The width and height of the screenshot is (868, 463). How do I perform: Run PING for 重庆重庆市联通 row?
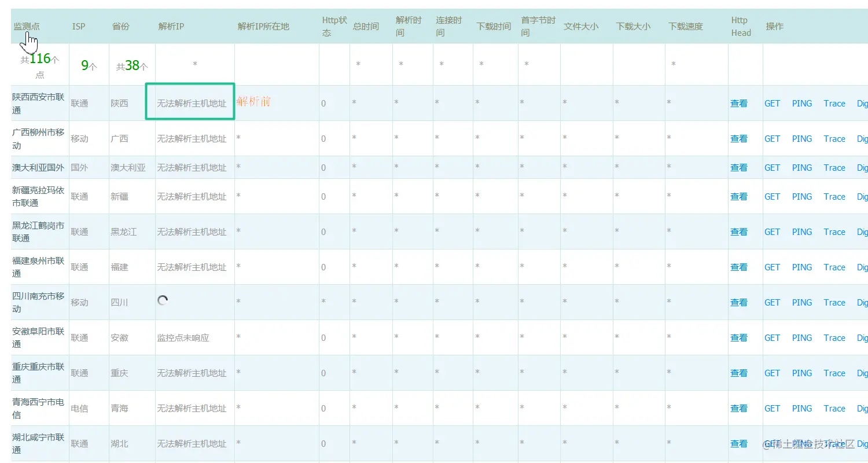click(x=802, y=373)
